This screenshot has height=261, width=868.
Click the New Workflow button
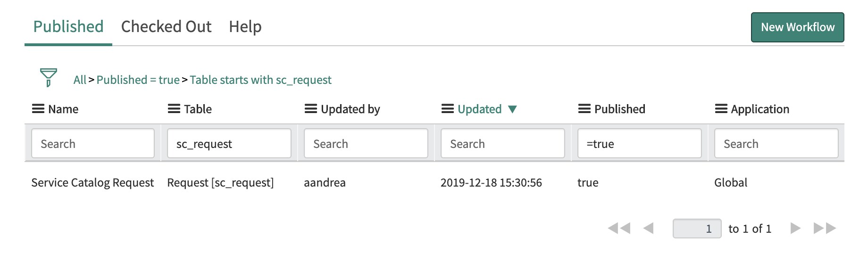tap(798, 27)
